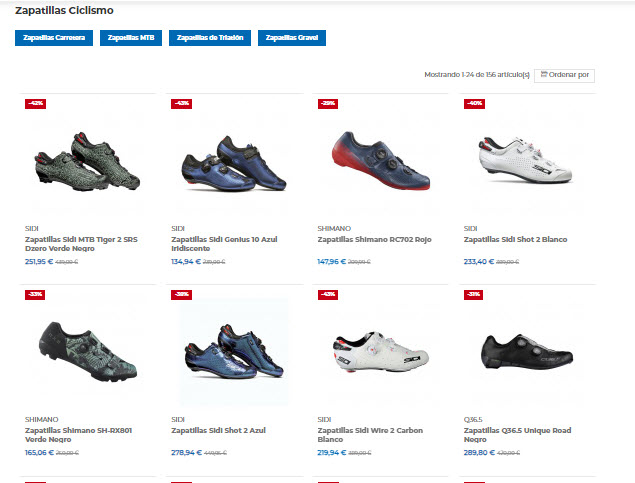
Task: Click the 289,80 € price
Action: [x=479, y=453]
